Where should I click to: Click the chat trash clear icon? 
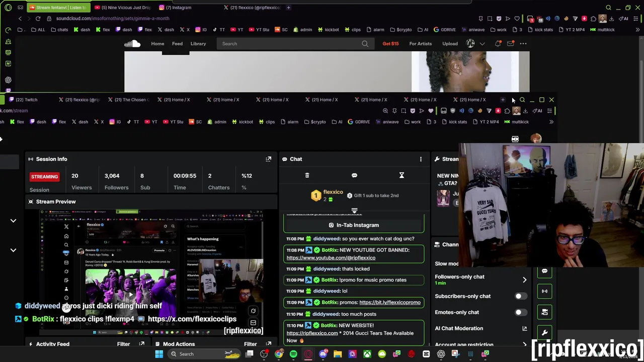pos(307,175)
